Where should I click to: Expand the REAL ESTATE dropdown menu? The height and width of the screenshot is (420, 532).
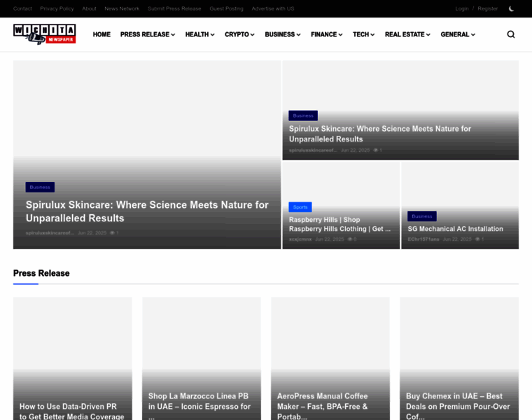click(x=407, y=34)
